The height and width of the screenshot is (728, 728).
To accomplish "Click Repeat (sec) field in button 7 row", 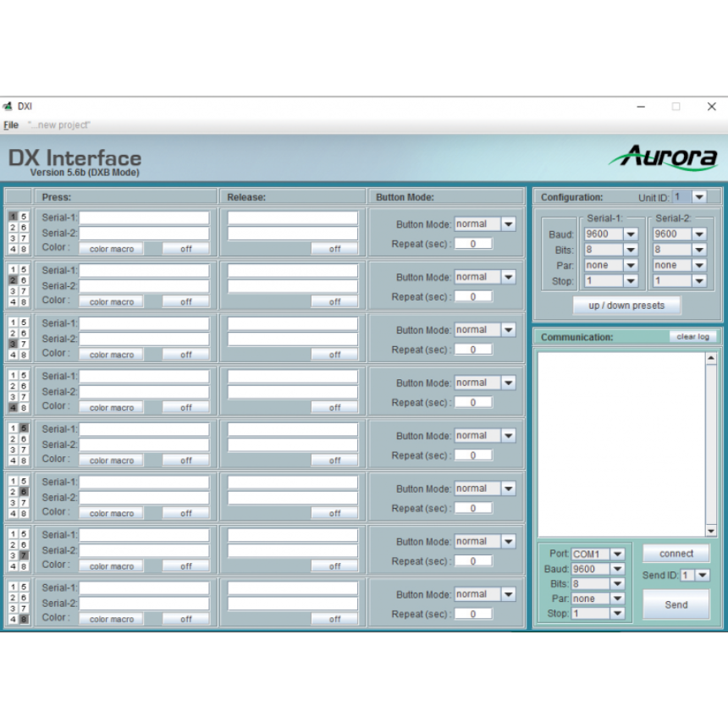I will [473, 561].
